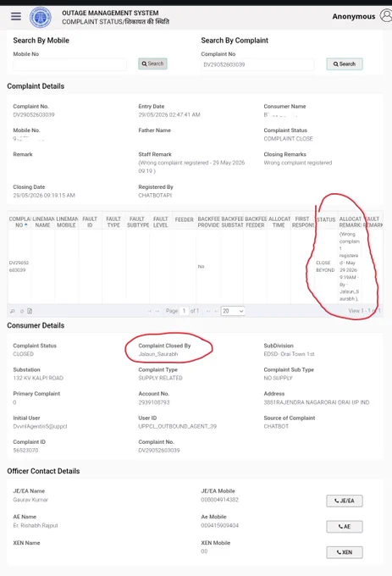392x576 pixels.
Task: Click grid cell DV29052603039 complaint number
Action: tap(19, 266)
